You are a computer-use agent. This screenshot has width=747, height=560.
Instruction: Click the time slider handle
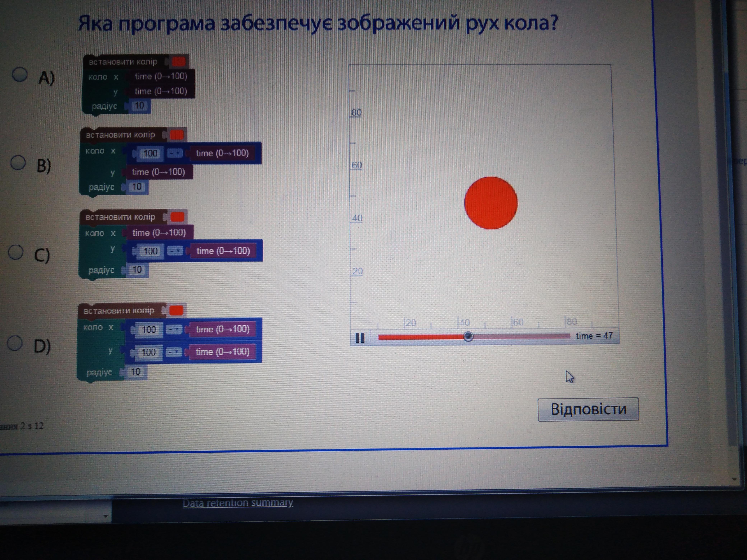pyautogui.click(x=468, y=337)
